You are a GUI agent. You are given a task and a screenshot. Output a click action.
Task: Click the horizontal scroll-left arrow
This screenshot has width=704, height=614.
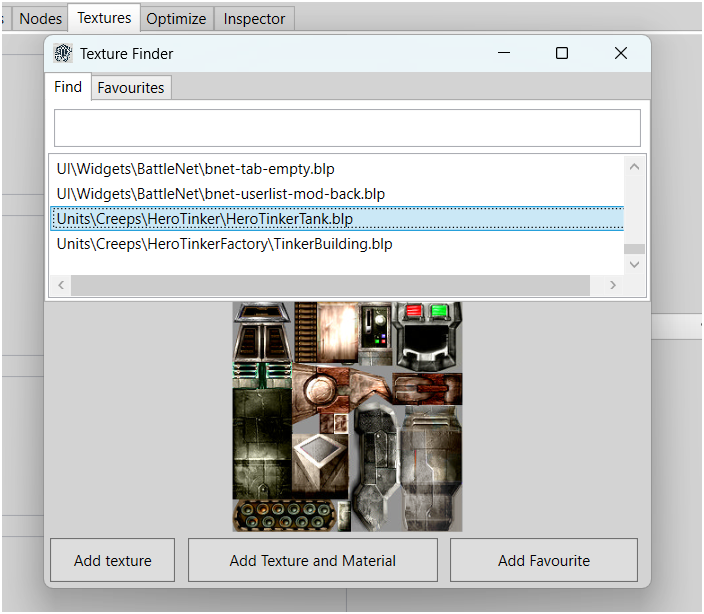61,285
